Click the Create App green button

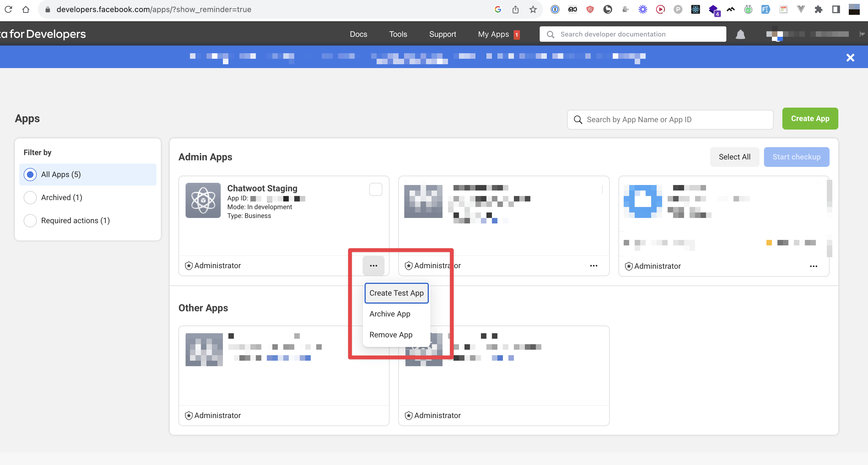(810, 118)
